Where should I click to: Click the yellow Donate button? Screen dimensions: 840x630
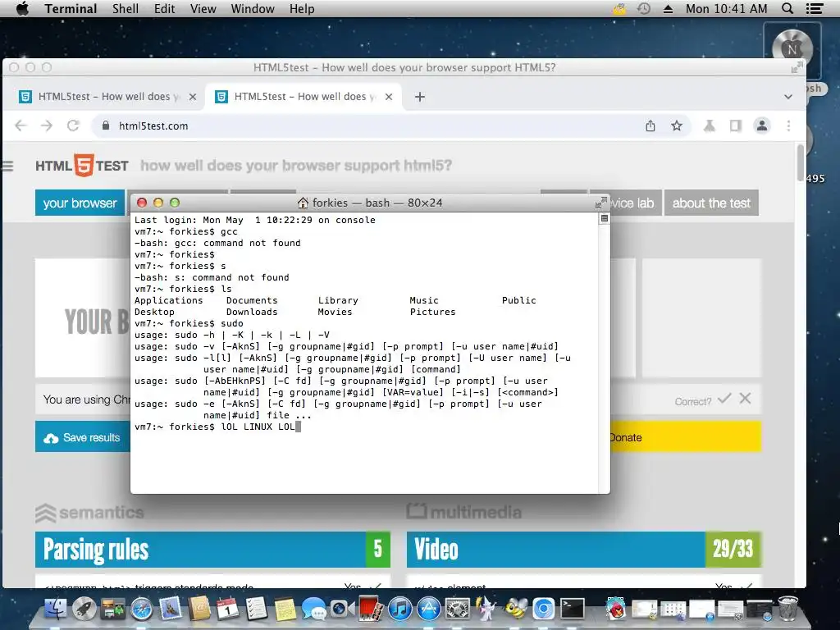[685, 437]
